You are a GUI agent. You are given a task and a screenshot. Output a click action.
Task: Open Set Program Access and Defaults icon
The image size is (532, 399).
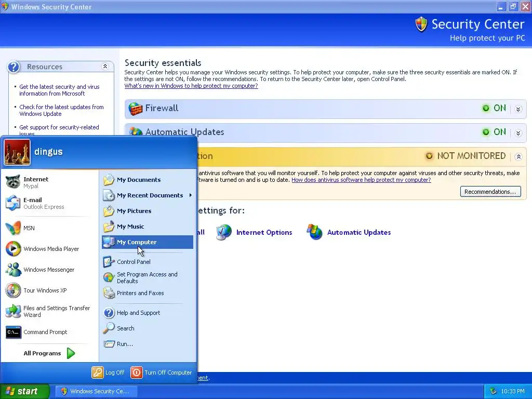click(109, 277)
